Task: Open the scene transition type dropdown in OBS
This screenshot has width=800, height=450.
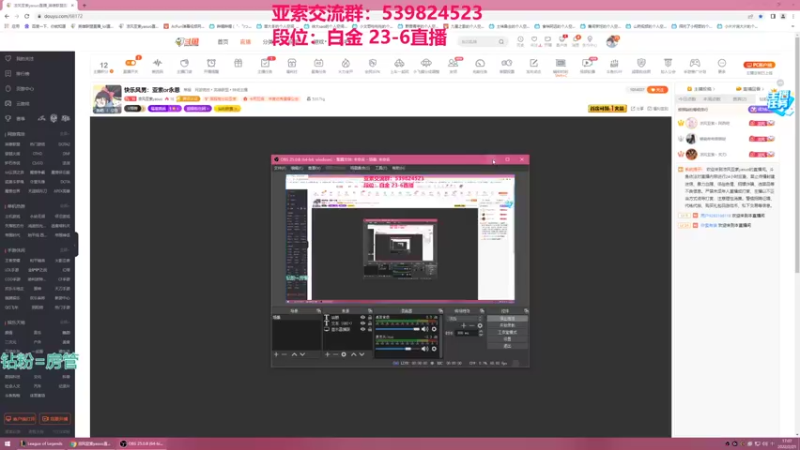Action: coord(465,318)
